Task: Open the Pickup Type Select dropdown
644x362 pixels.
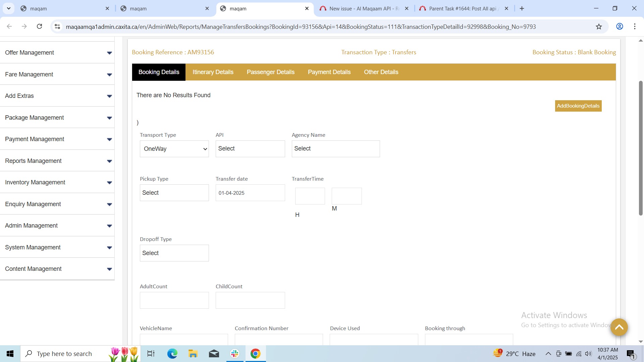Action: 174,193
